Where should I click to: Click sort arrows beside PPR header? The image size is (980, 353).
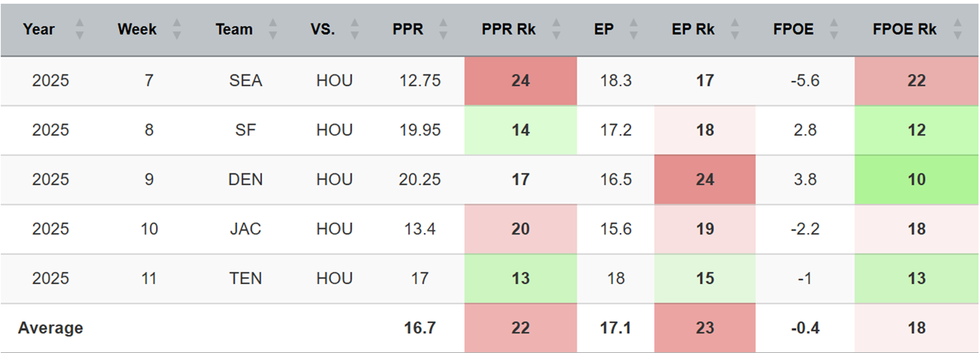(x=444, y=30)
